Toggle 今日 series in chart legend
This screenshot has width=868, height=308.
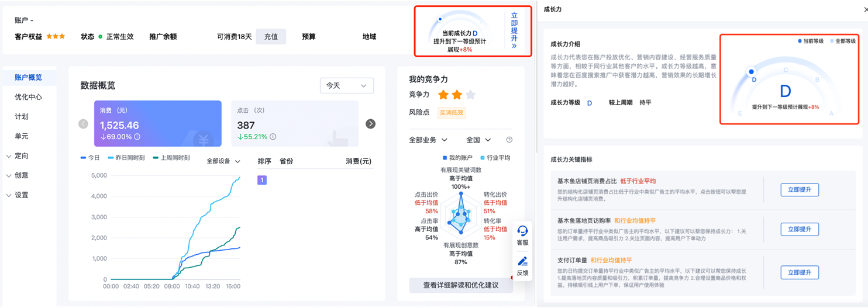[90, 158]
